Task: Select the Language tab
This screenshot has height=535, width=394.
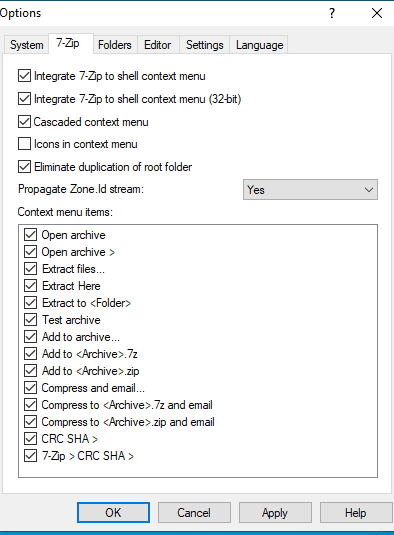Action: pyautogui.click(x=259, y=45)
